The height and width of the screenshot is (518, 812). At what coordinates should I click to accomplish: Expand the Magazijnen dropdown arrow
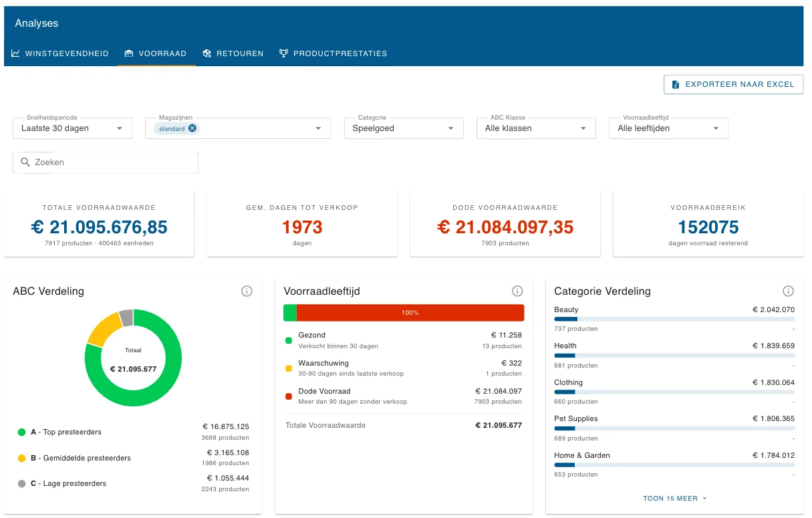click(318, 128)
